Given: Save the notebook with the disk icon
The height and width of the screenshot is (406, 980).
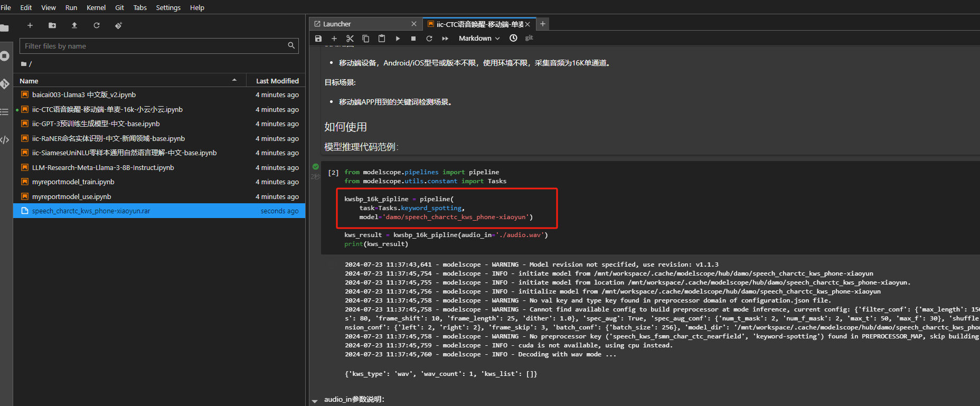Looking at the screenshot, I should pyautogui.click(x=318, y=38).
